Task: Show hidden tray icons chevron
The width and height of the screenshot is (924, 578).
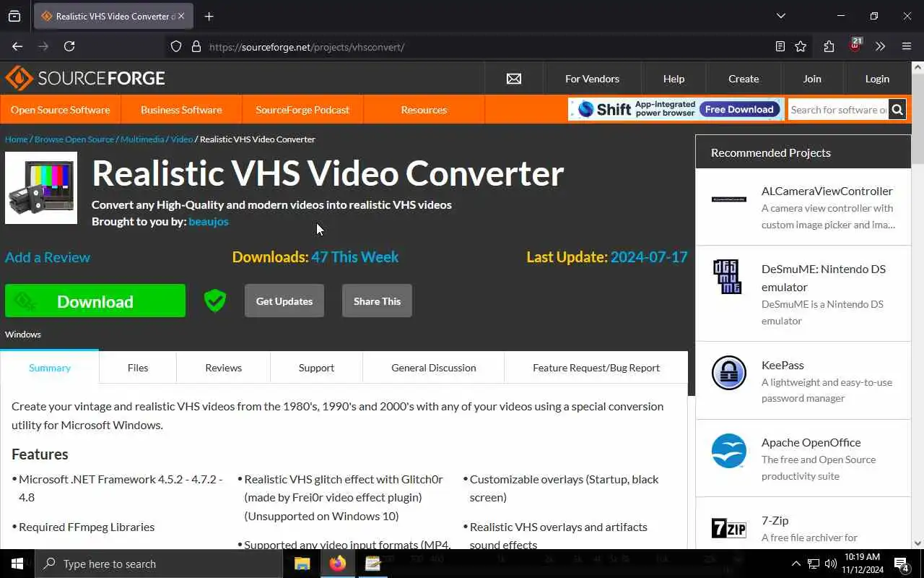Action: click(796, 564)
